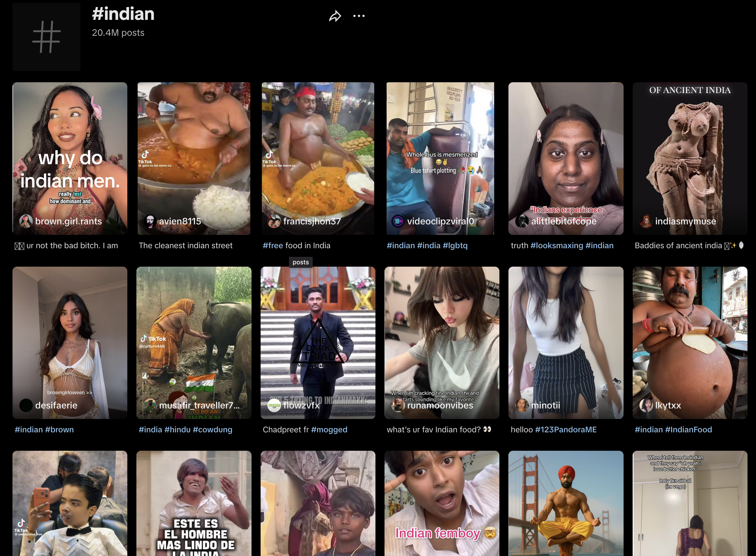This screenshot has width=756, height=556.
Task: Click the videoclipzviral0 username
Action: (x=440, y=221)
